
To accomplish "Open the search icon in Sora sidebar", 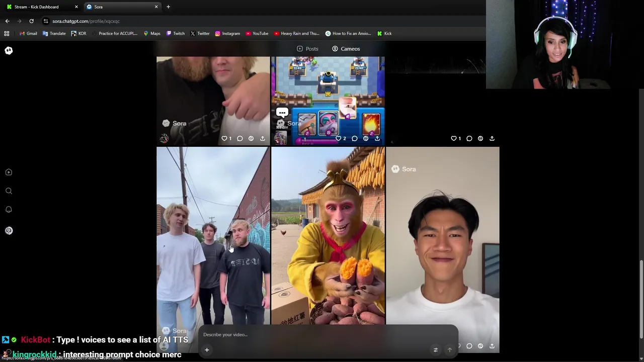I will click(x=9, y=191).
